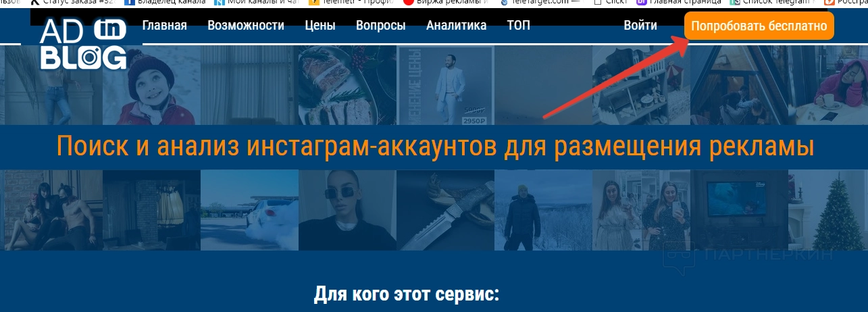Open the Биржа рекламы bookmark

(446, 3)
